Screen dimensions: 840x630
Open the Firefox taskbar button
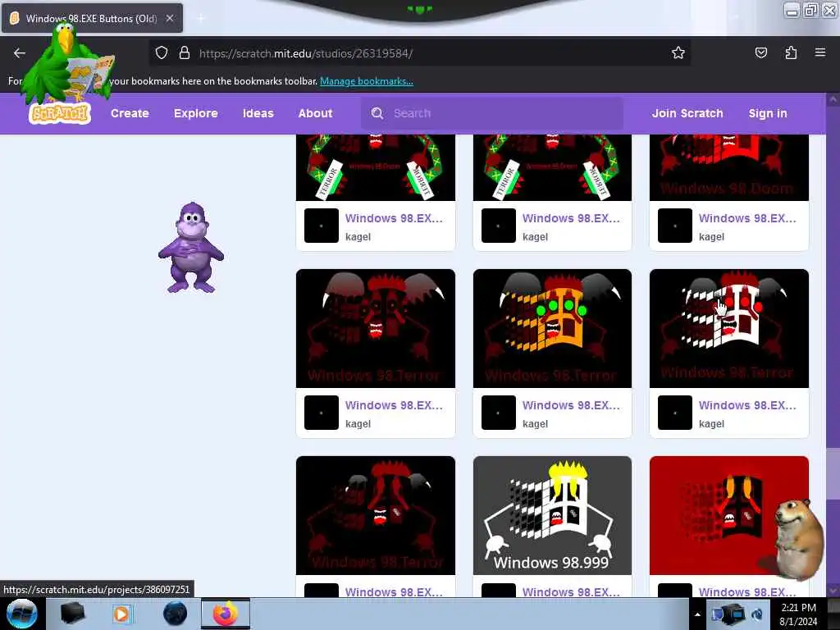226,614
